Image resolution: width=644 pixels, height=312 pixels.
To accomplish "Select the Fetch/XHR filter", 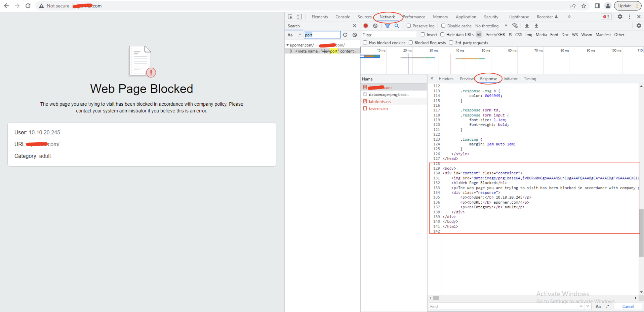I will (x=495, y=35).
